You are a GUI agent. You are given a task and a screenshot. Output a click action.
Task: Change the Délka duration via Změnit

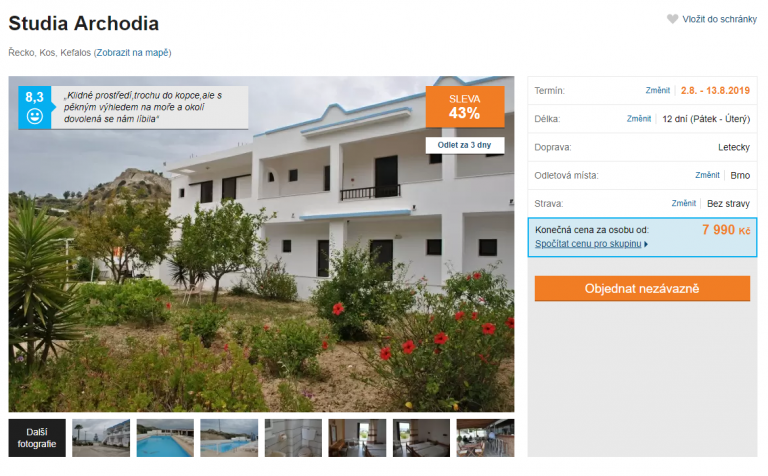pyautogui.click(x=639, y=119)
